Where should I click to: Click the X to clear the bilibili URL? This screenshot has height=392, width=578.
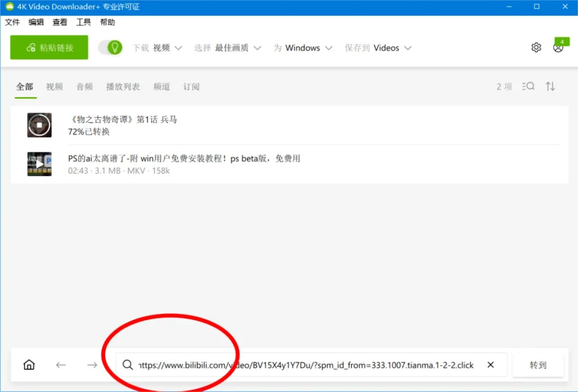(491, 365)
